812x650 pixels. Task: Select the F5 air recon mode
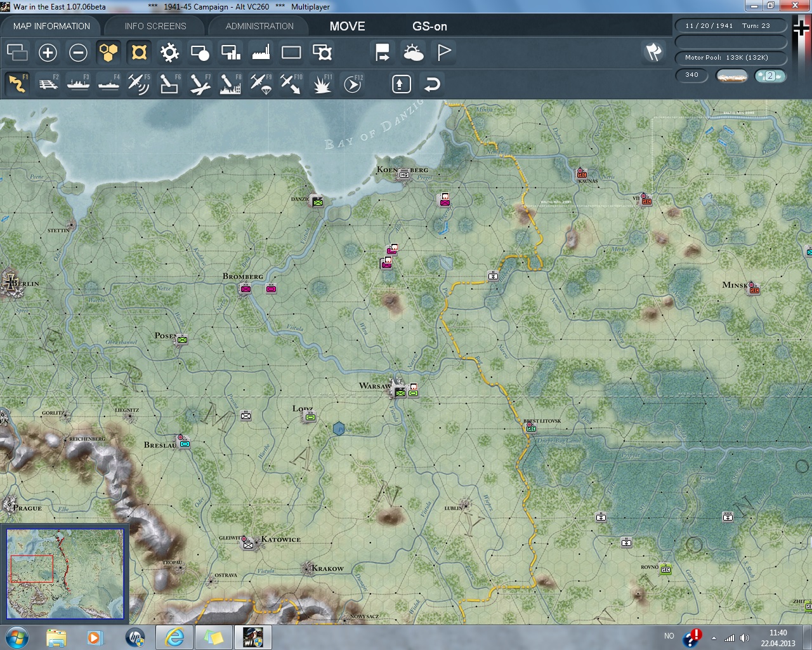(x=139, y=84)
